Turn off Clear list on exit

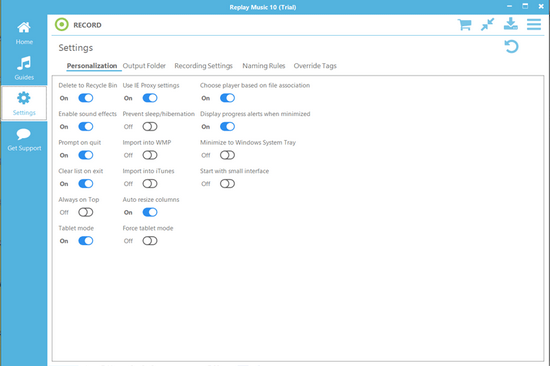coord(86,184)
